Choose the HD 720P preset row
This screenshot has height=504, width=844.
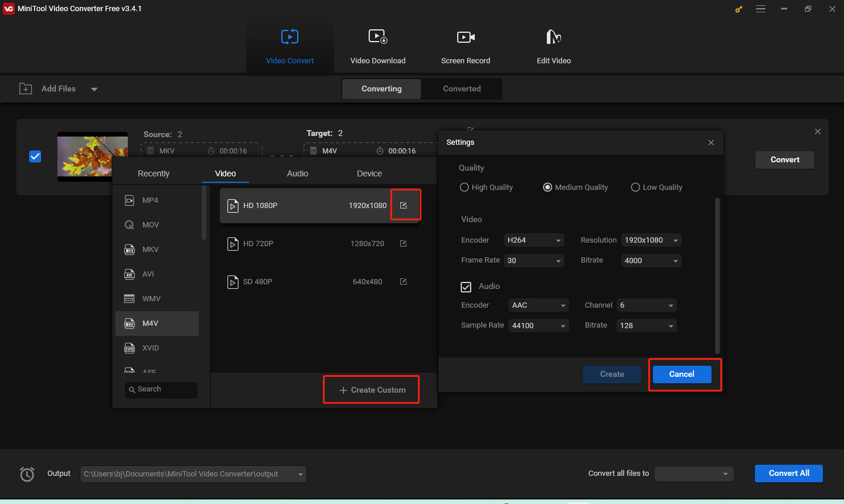(x=319, y=243)
